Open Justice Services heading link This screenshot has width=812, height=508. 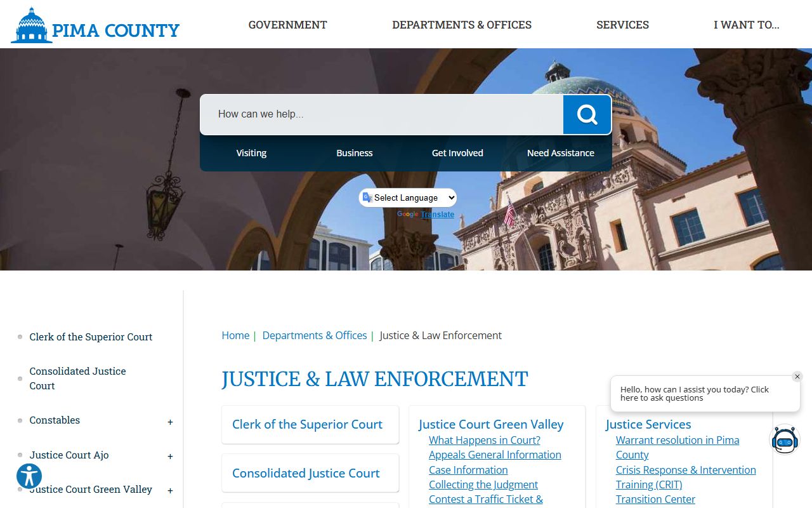pos(648,424)
